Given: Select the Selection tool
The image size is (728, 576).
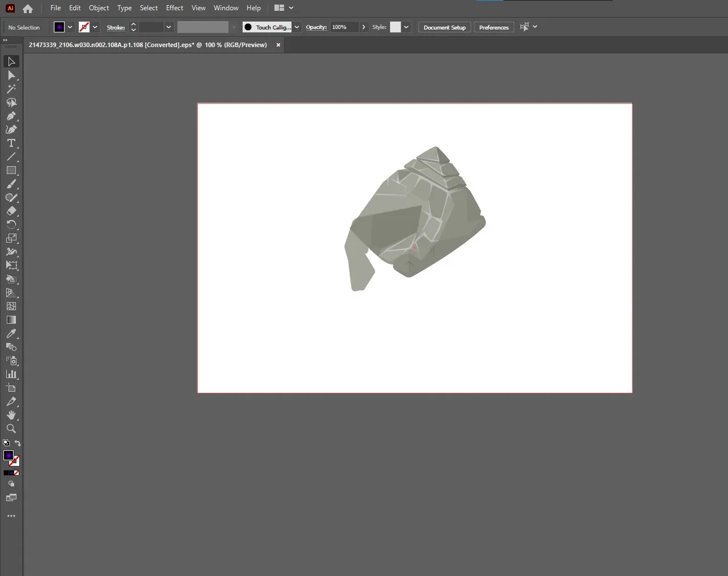Looking at the screenshot, I should coord(11,61).
